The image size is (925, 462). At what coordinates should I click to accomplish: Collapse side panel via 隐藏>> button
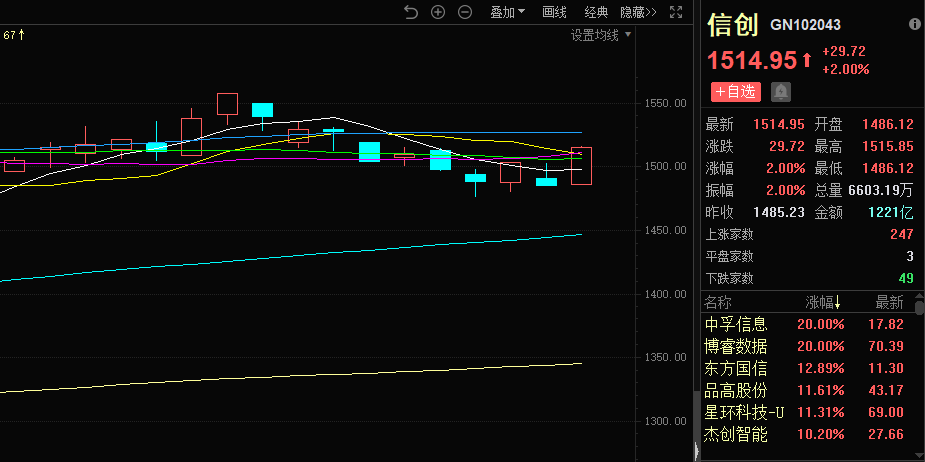[x=638, y=12]
